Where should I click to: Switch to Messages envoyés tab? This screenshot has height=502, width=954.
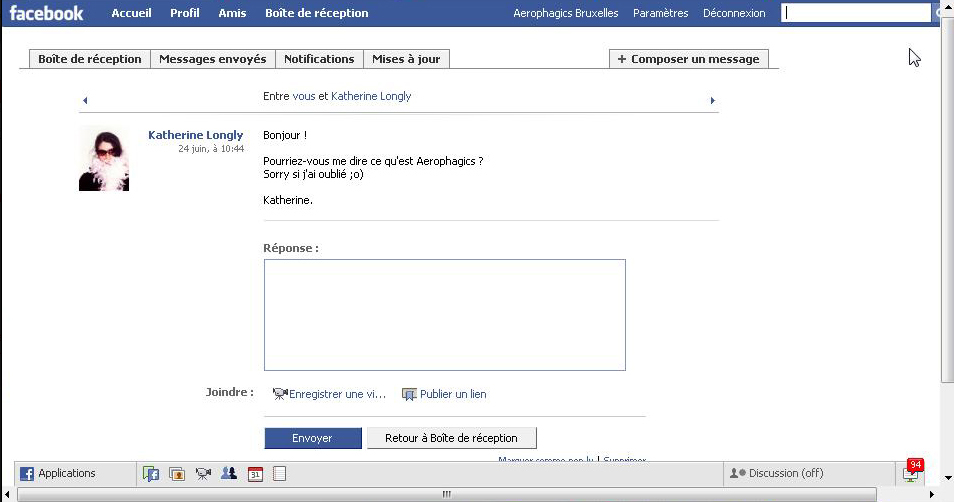pyautogui.click(x=212, y=59)
